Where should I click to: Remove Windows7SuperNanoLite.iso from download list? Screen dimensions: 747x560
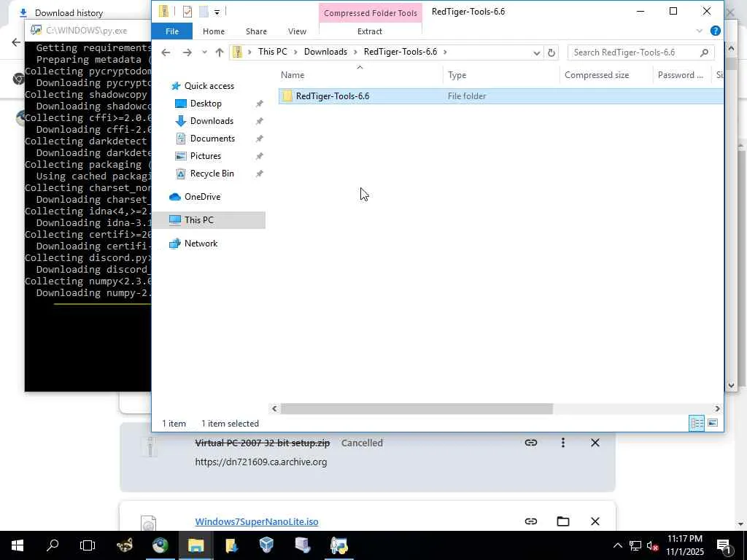pos(595,521)
